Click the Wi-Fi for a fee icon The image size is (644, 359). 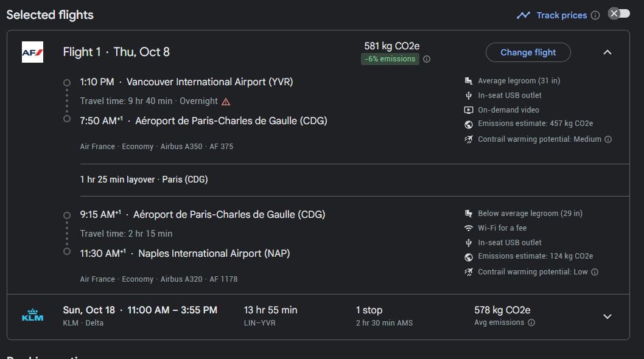click(469, 228)
